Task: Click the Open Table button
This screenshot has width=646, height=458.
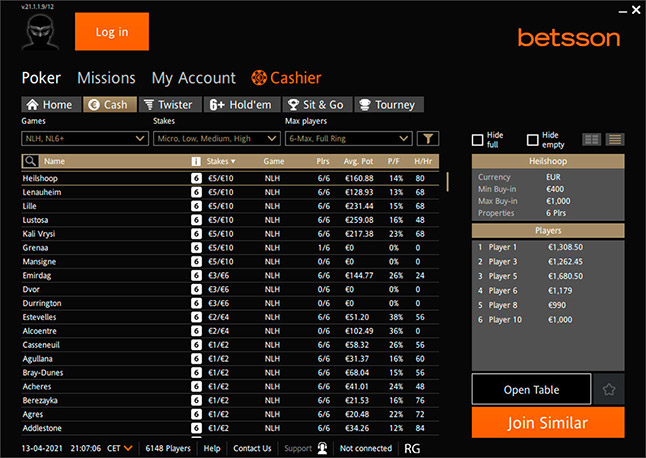Action: [x=531, y=389]
